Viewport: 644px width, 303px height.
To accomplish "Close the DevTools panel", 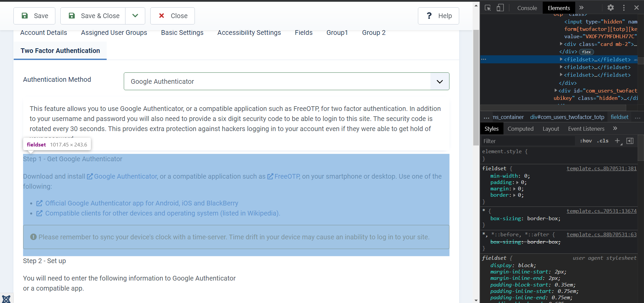I will point(636,8).
